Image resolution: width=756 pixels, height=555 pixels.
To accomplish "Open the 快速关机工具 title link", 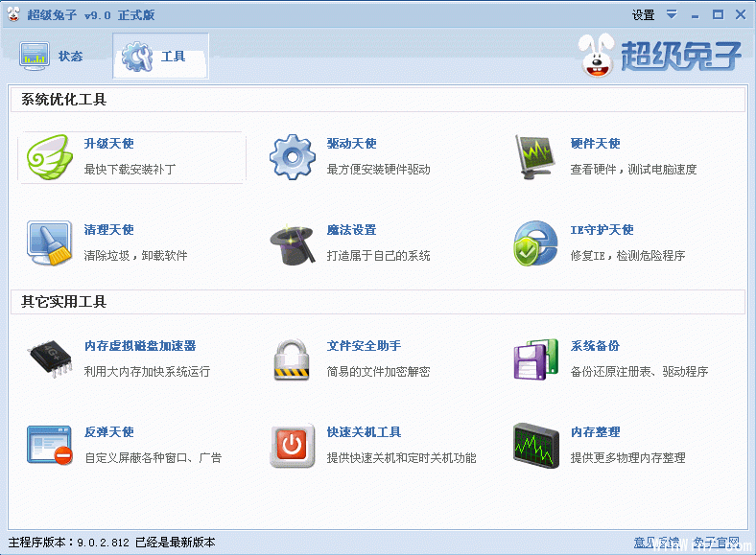I will 364,431.
